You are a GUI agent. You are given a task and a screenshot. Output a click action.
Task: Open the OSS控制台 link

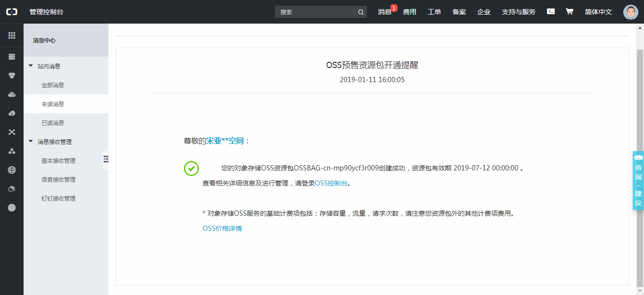click(x=331, y=183)
